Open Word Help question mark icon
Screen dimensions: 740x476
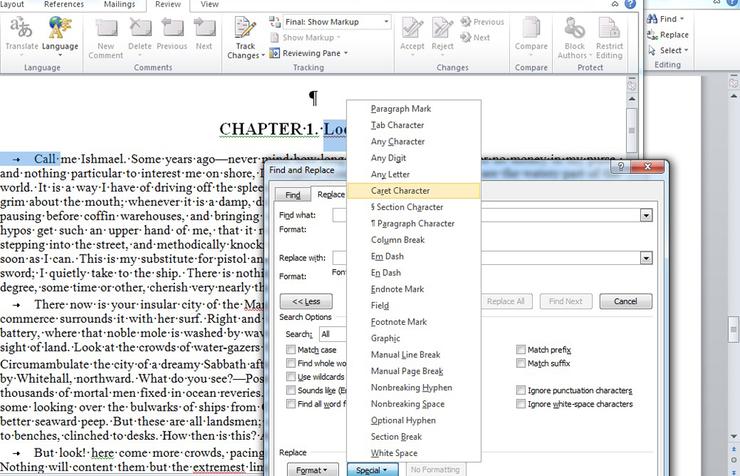[x=630, y=4]
